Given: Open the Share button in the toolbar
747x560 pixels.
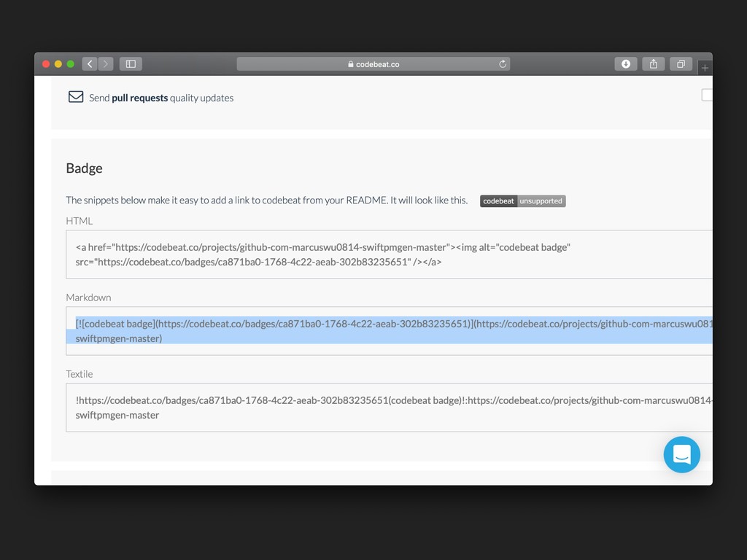Looking at the screenshot, I should coord(653,64).
